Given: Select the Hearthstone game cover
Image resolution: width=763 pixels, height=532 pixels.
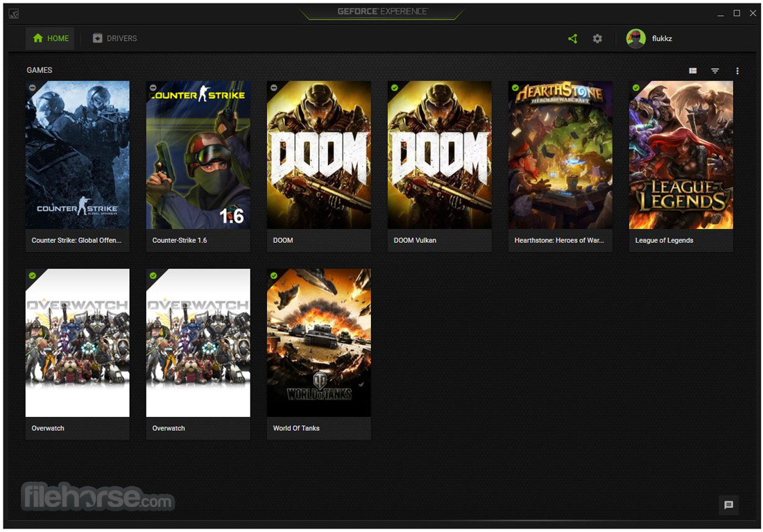Looking at the screenshot, I should (560, 155).
